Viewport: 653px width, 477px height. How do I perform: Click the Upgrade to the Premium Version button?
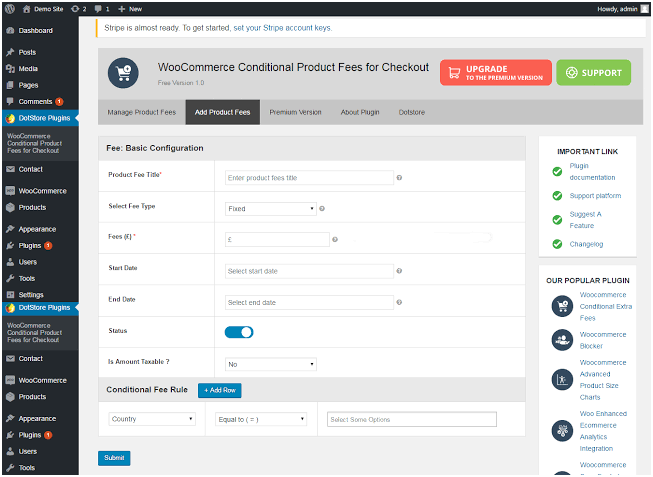pos(496,72)
